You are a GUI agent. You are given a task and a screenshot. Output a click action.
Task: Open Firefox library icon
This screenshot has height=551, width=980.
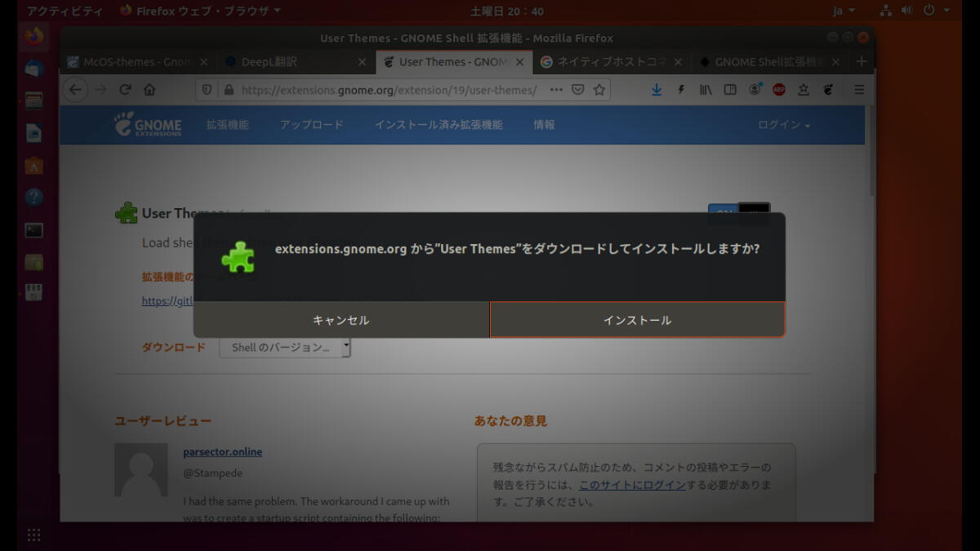click(706, 90)
